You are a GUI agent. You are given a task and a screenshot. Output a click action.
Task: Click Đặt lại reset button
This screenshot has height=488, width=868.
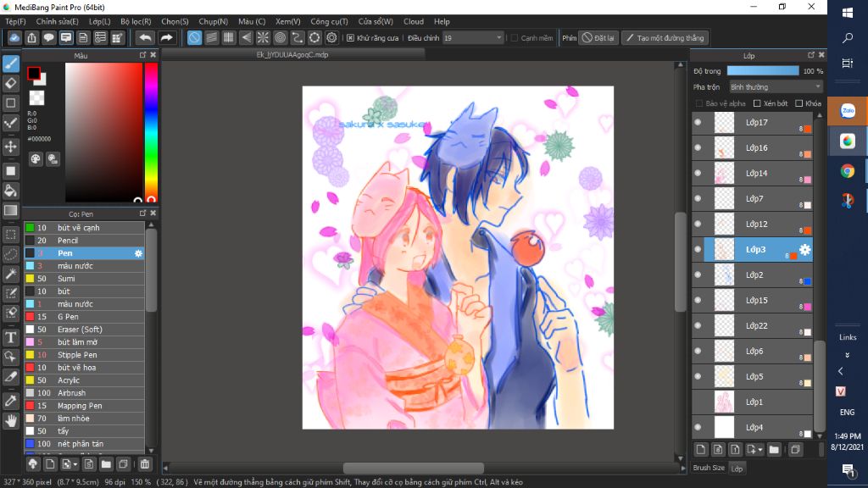(x=598, y=37)
